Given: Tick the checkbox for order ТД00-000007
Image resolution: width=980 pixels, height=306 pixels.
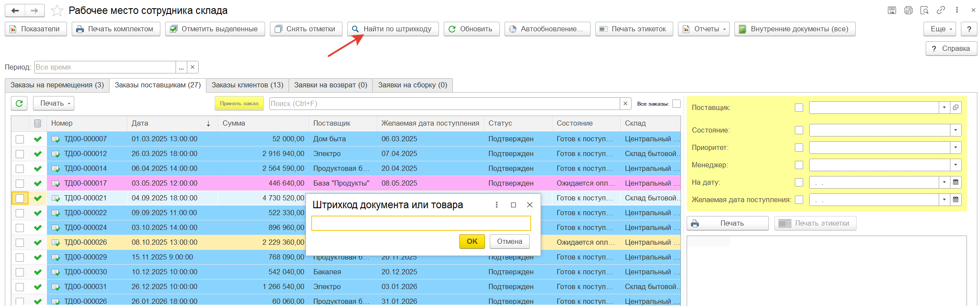Looking at the screenshot, I should [x=20, y=139].
